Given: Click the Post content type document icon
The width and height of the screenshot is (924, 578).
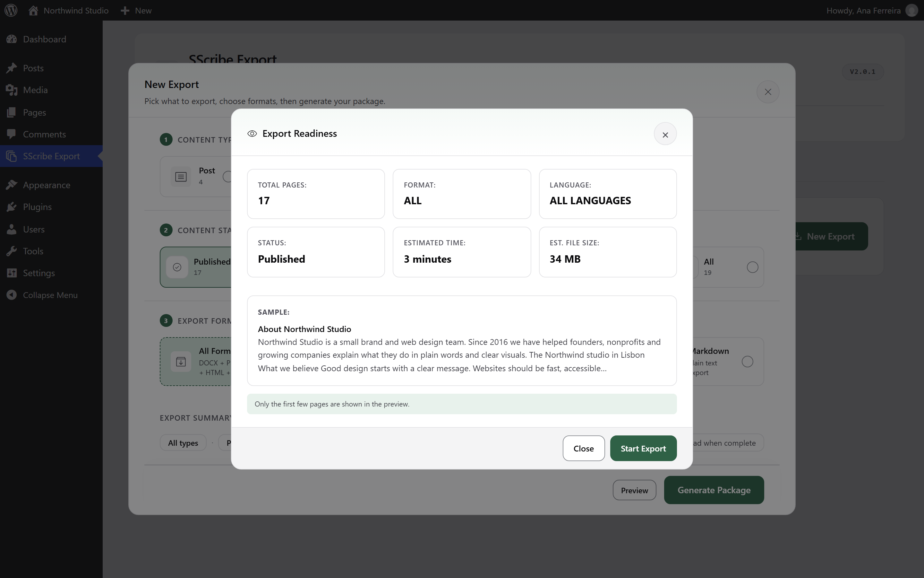Looking at the screenshot, I should coord(181,177).
